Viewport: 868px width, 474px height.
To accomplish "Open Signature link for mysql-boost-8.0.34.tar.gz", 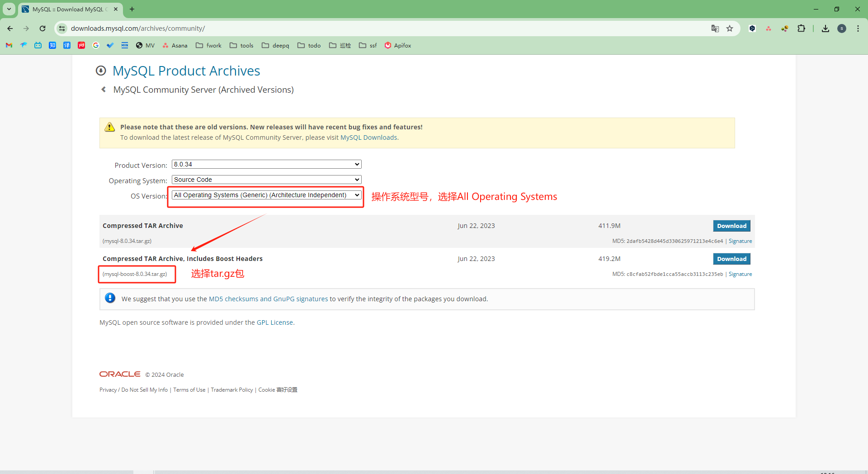I will click(740, 274).
